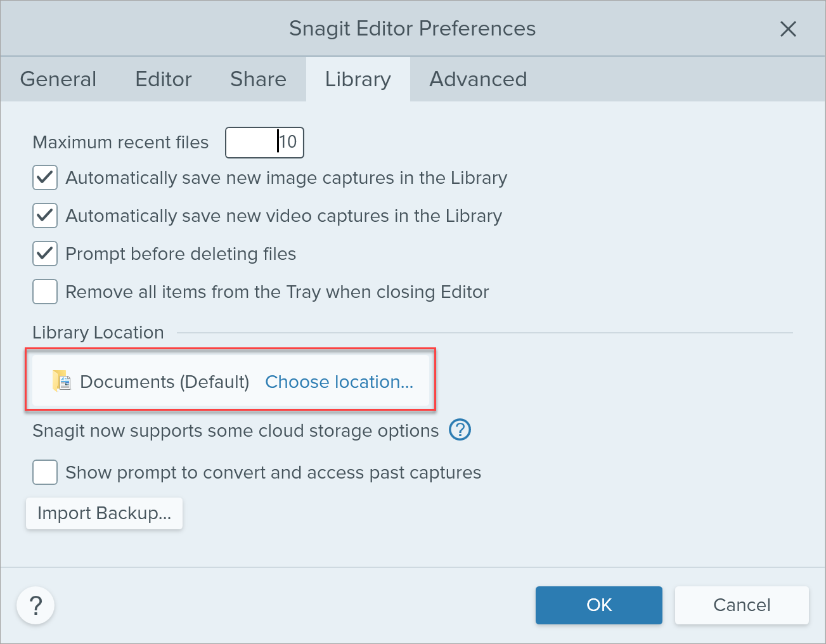
Task: Dismiss the dialog with Cancel
Action: [x=741, y=605]
